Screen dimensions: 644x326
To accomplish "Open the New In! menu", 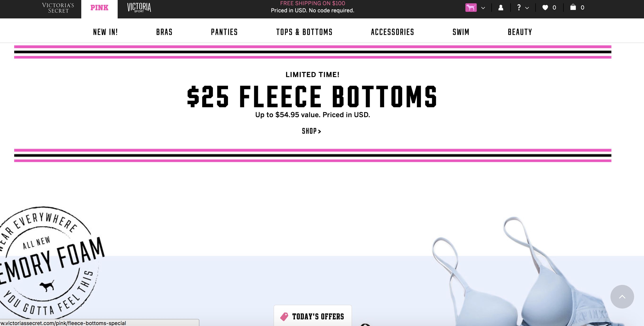I will (x=105, y=32).
